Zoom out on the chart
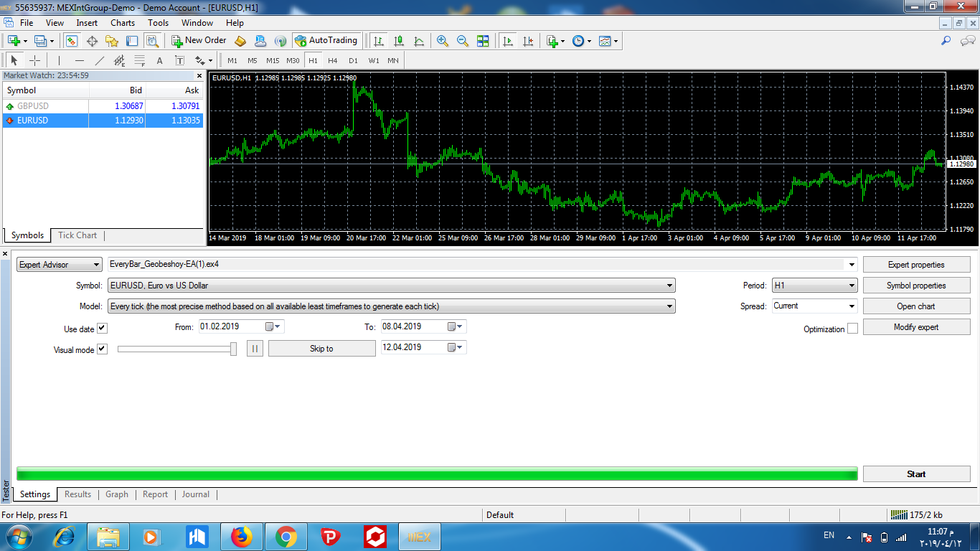The image size is (980, 551). coord(463,41)
